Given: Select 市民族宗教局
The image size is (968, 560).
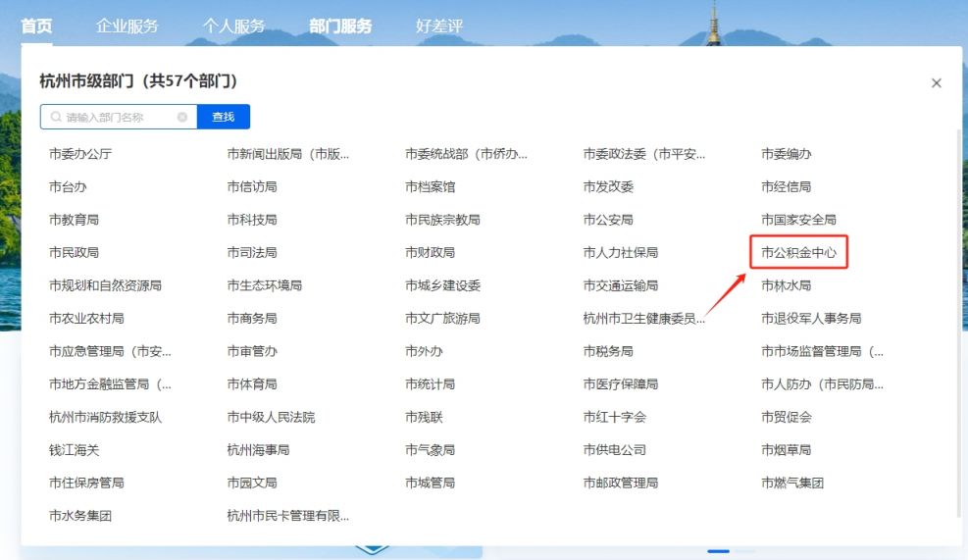Looking at the screenshot, I should (x=442, y=219).
